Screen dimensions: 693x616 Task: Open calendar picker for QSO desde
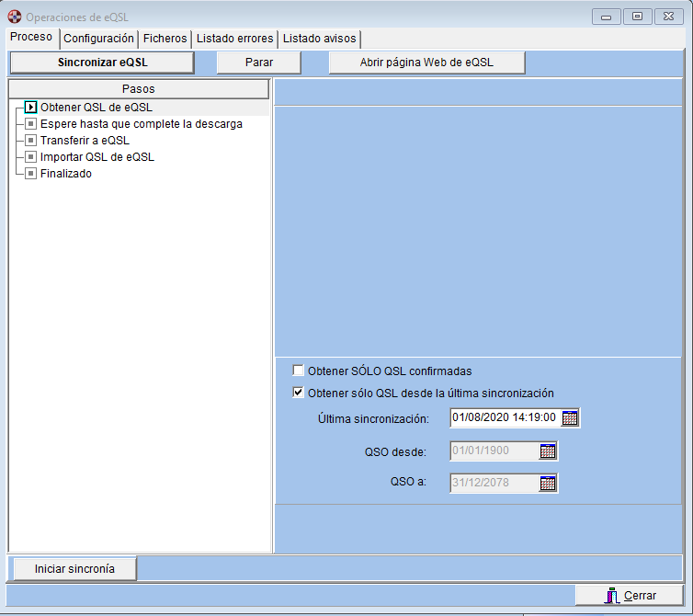(x=548, y=451)
